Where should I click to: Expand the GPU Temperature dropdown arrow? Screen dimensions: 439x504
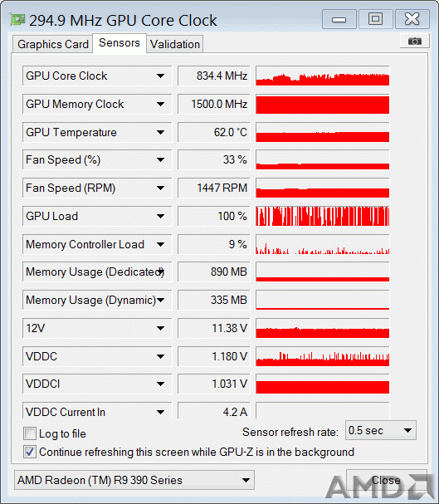tap(160, 132)
